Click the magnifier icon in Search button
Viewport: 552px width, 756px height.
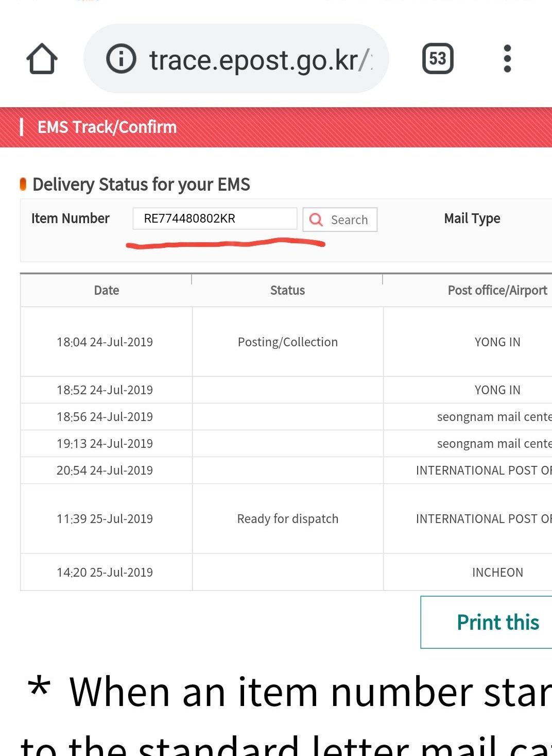[x=316, y=220]
